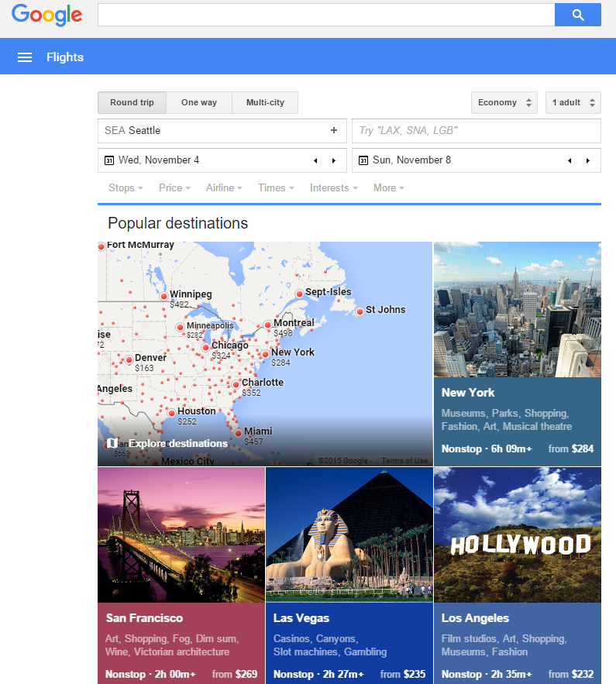Click the SEA Seattle origin field
The width and height of the screenshot is (616, 684).
pyautogui.click(x=222, y=130)
